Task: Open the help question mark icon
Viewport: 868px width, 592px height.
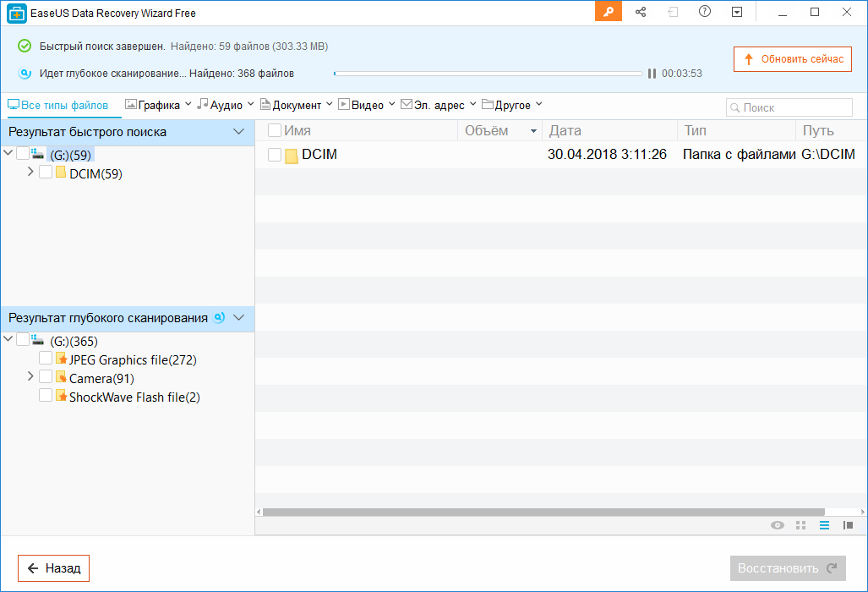Action: (705, 12)
